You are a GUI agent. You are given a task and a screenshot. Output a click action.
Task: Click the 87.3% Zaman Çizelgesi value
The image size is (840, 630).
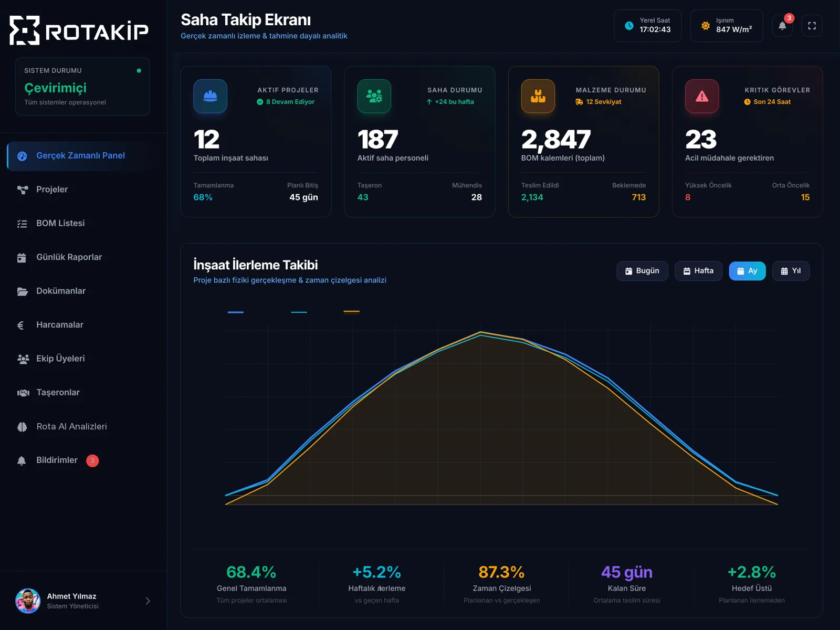pyautogui.click(x=501, y=572)
